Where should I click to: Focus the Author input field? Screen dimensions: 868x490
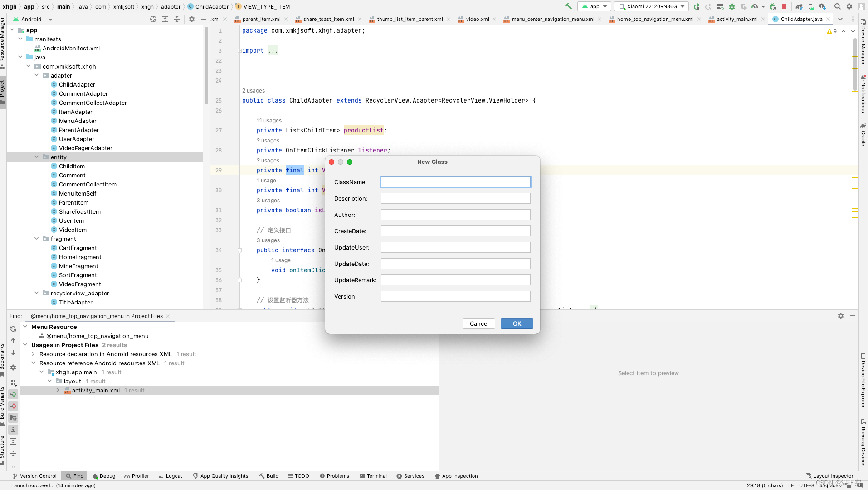point(455,215)
